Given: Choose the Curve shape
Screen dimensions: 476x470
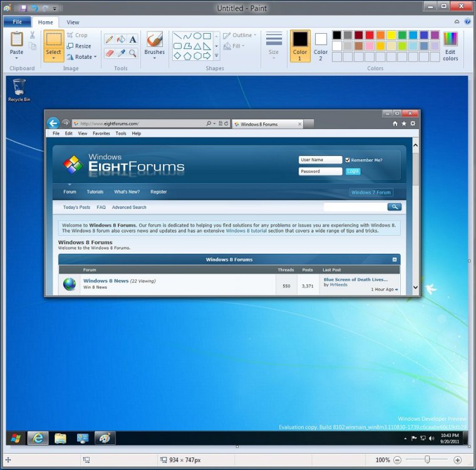Looking at the screenshot, I should (x=188, y=36).
